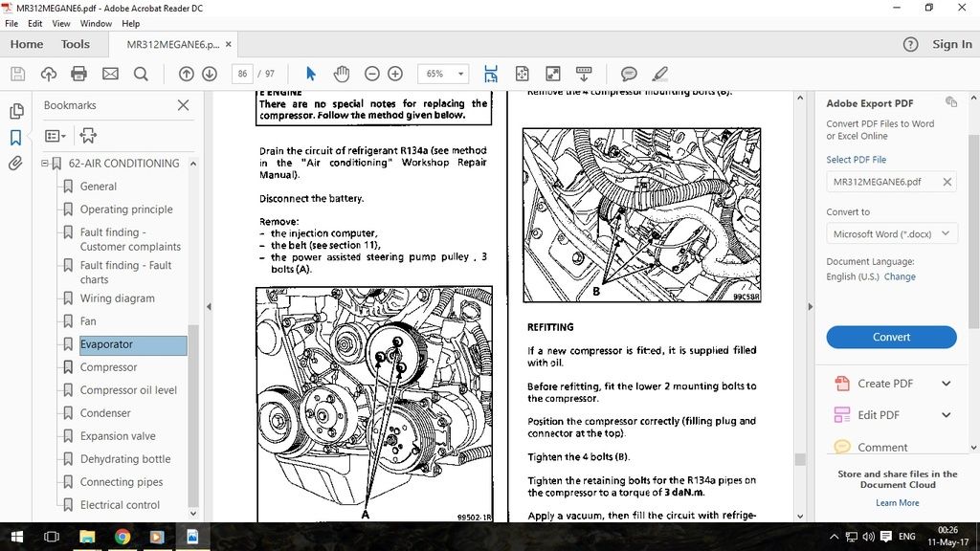Add a sticky note comment
This screenshot has width=980, height=551.
click(x=629, y=74)
